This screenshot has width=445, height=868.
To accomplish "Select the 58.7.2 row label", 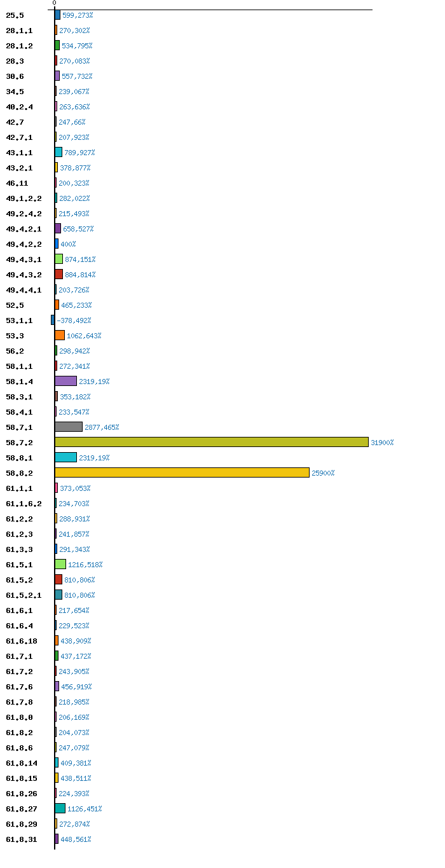I will tap(19, 443).
